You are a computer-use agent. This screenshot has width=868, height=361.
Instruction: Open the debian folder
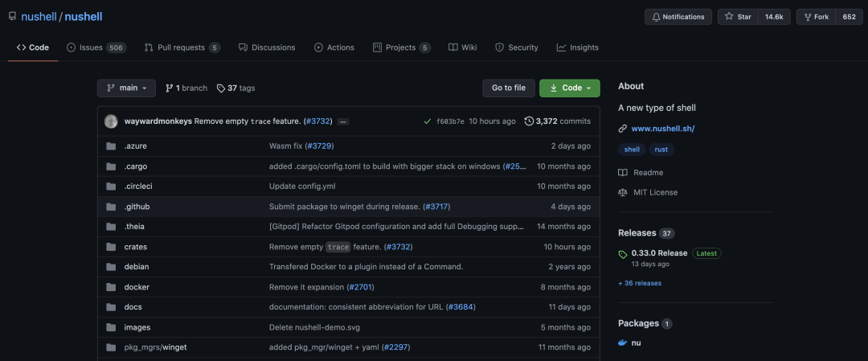tap(137, 266)
